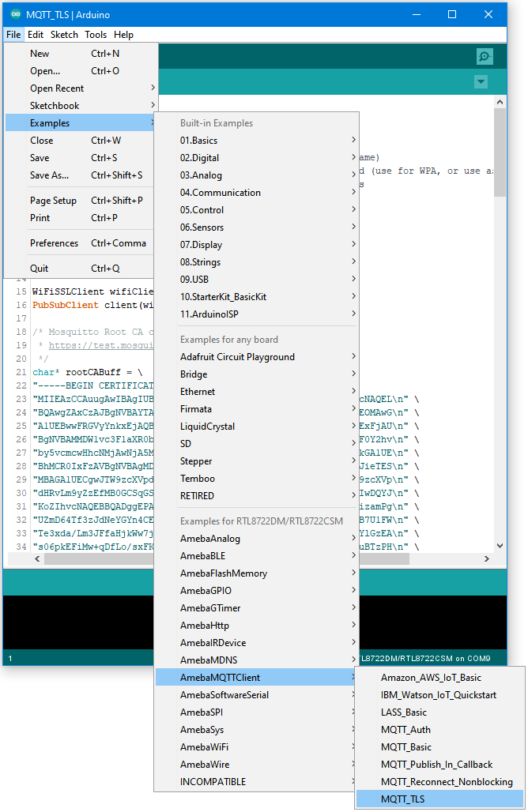Expand the 02.Digital examples
Screen dimensions: 528x812
point(256,158)
